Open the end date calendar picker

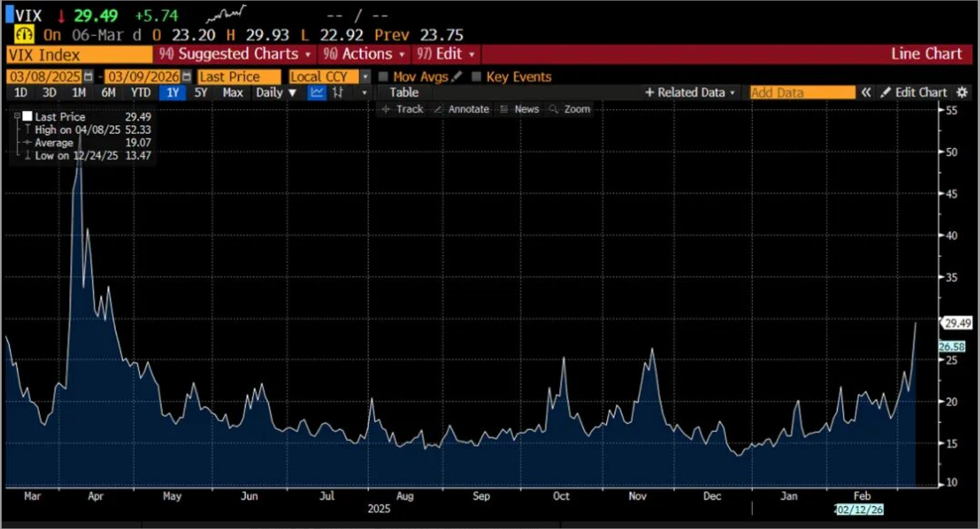coord(187,76)
